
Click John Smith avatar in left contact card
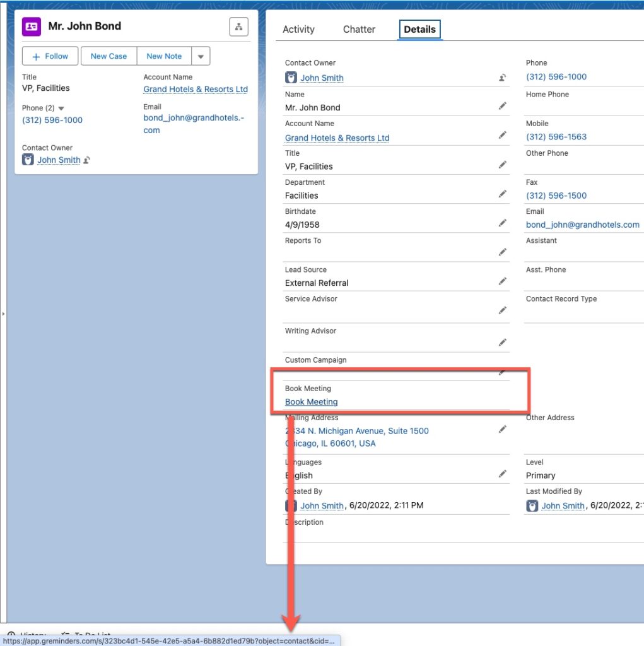click(x=28, y=160)
